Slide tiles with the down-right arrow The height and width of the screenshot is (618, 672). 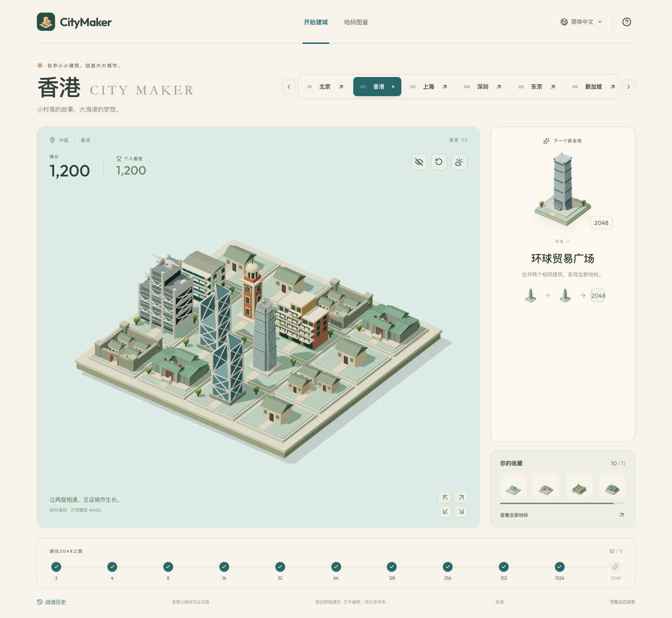(461, 512)
